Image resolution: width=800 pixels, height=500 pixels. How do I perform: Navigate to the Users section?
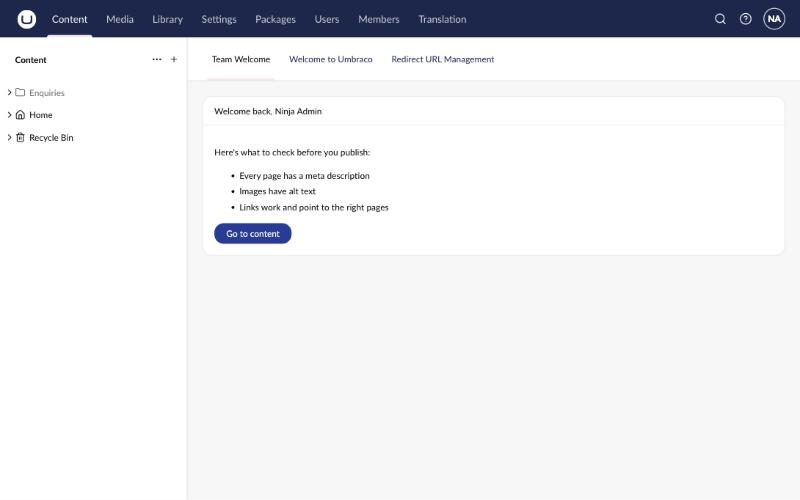point(327,19)
